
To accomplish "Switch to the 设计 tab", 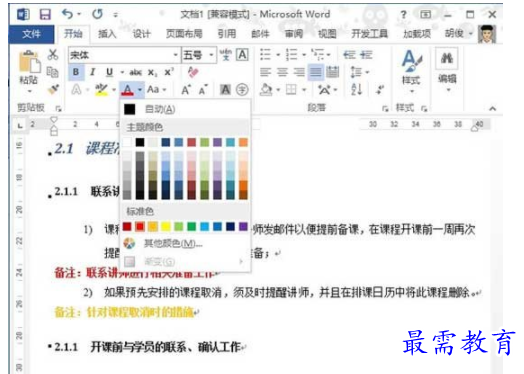I will point(141,34).
